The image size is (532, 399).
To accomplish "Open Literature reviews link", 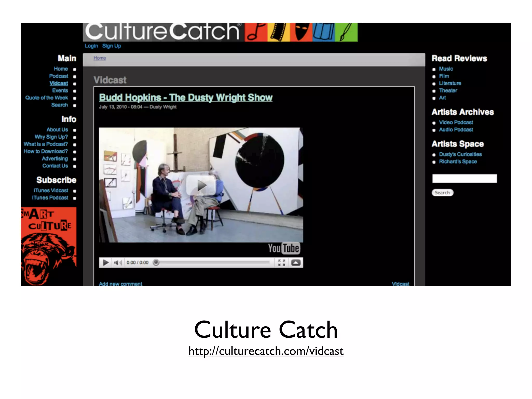I will pyautogui.click(x=450, y=83).
